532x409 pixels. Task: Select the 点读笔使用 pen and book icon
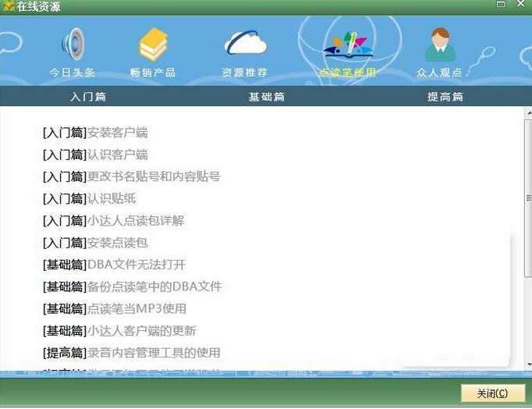pos(348,44)
